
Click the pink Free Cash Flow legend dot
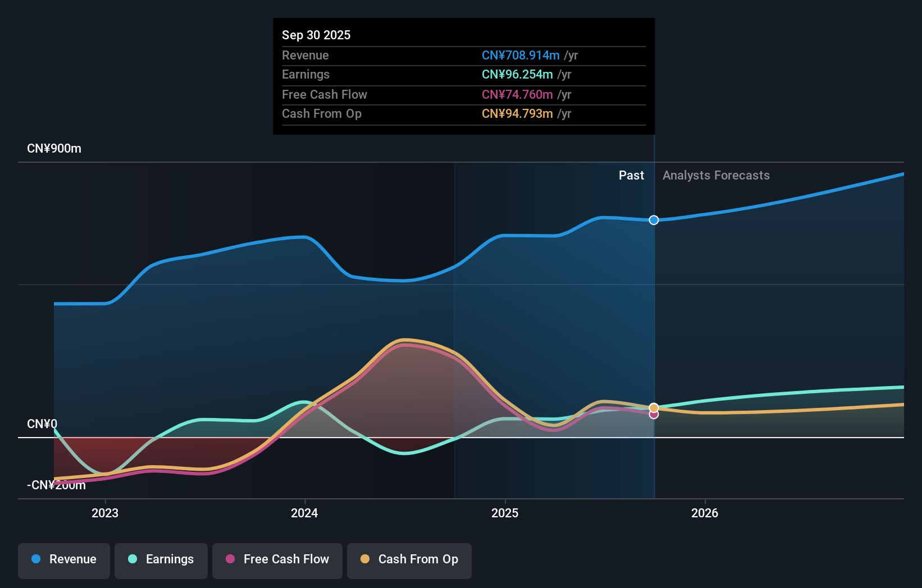point(230,559)
